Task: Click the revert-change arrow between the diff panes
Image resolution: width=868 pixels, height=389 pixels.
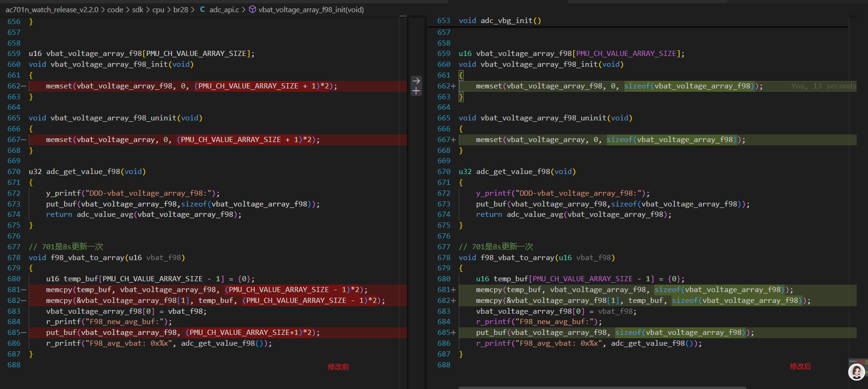Action: coord(416,81)
